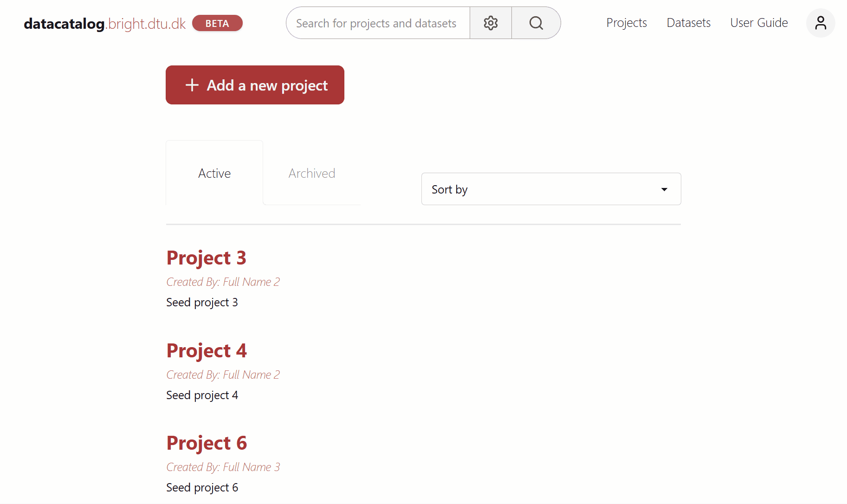Go to datacatalog home logo
The image size is (847, 504).
105,23
